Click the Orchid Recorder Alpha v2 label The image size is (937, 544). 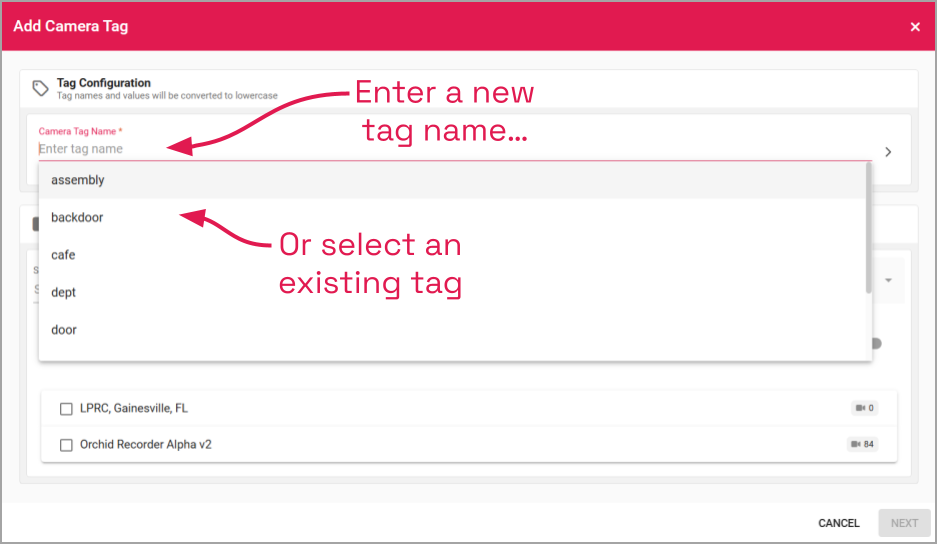point(146,444)
